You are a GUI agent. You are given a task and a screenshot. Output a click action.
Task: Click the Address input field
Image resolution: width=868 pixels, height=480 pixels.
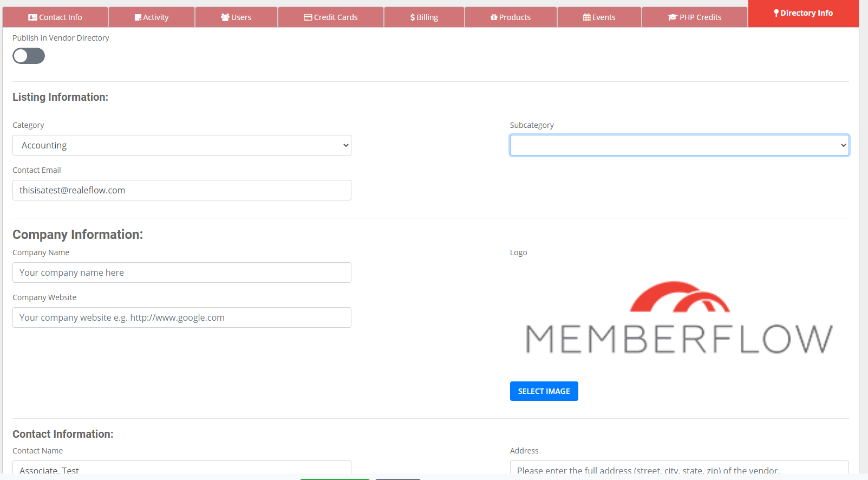[679, 468]
